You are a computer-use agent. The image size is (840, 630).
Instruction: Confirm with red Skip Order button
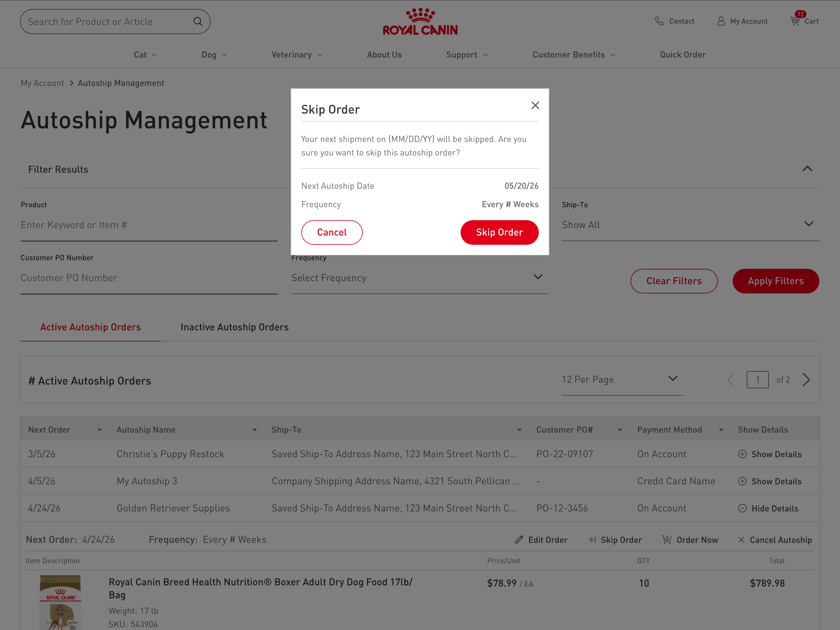click(499, 232)
